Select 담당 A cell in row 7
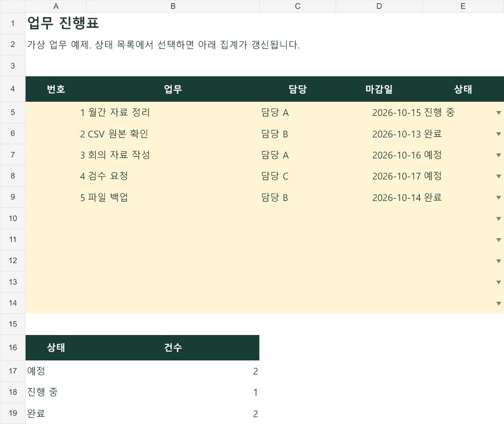The width and height of the screenshot is (504, 424). [x=298, y=155]
